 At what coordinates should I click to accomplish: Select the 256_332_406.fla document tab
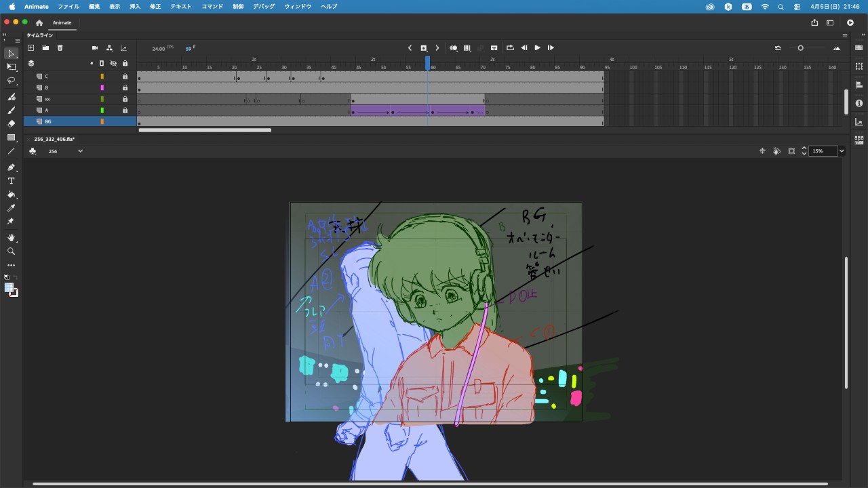click(54, 139)
